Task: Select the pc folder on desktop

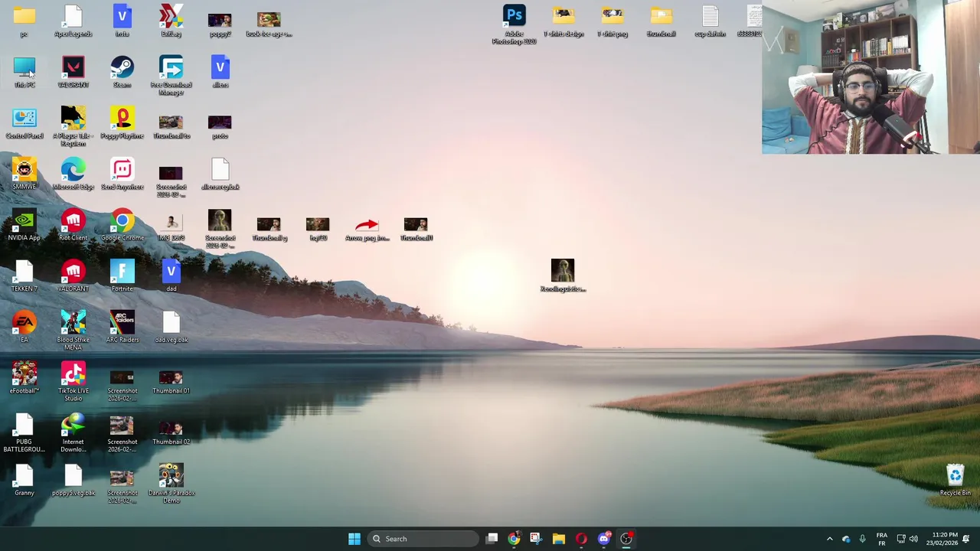Action: point(24,21)
